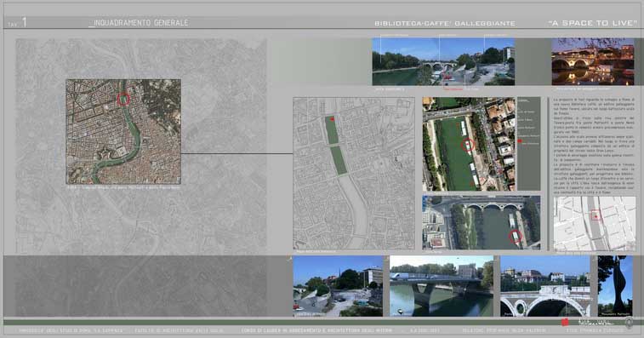
Task: Select the red marker on the grey street plan
Action: coord(333,119)
